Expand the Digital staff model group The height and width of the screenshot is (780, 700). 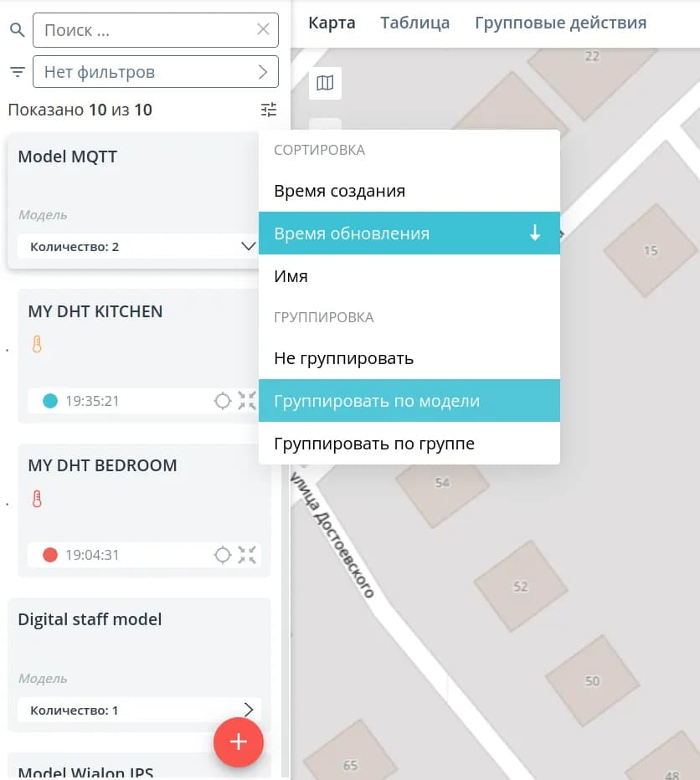click(x=249, y=710)
